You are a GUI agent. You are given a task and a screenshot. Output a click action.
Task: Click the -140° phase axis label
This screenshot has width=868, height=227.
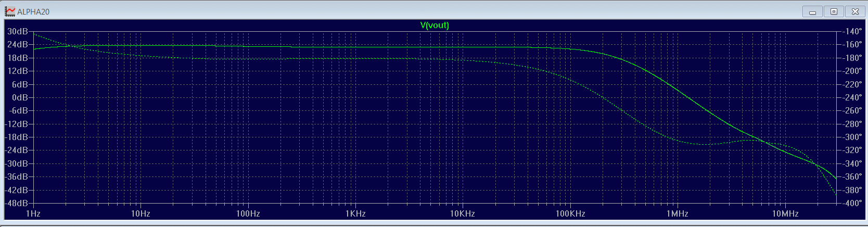click(x=852, y=31)
